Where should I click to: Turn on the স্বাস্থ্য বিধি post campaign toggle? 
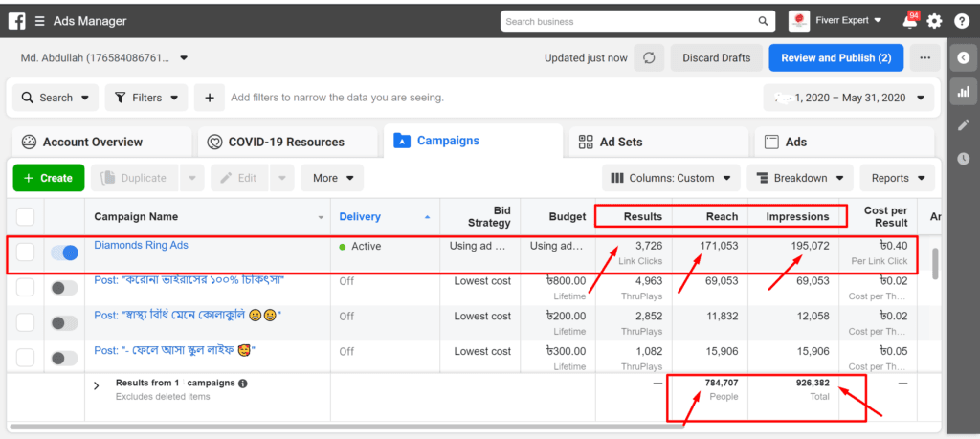pyautogui.click(x=65, y=323)
